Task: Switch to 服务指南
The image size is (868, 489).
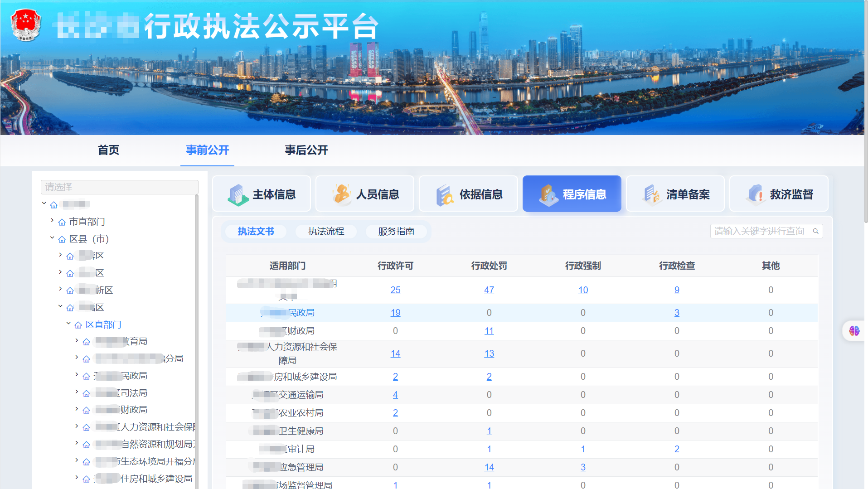Action: pos(396,231)
